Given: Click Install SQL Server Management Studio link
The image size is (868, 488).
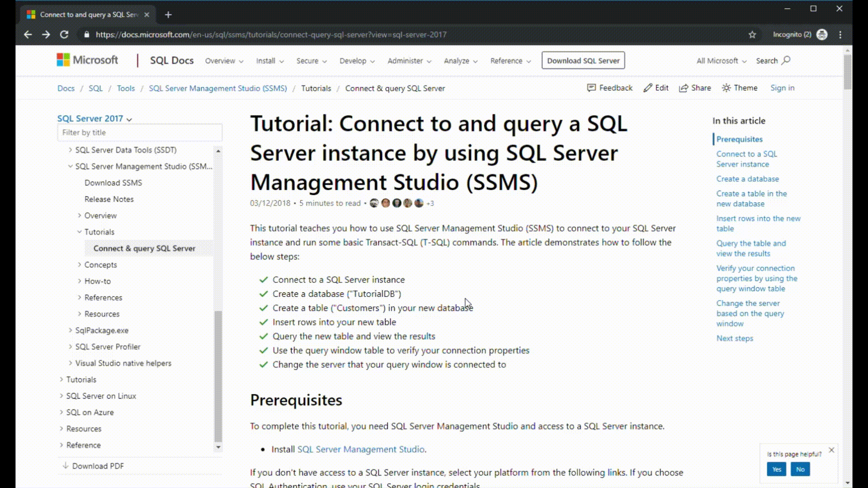Looking at the screenshot, I should coord(361,449).
